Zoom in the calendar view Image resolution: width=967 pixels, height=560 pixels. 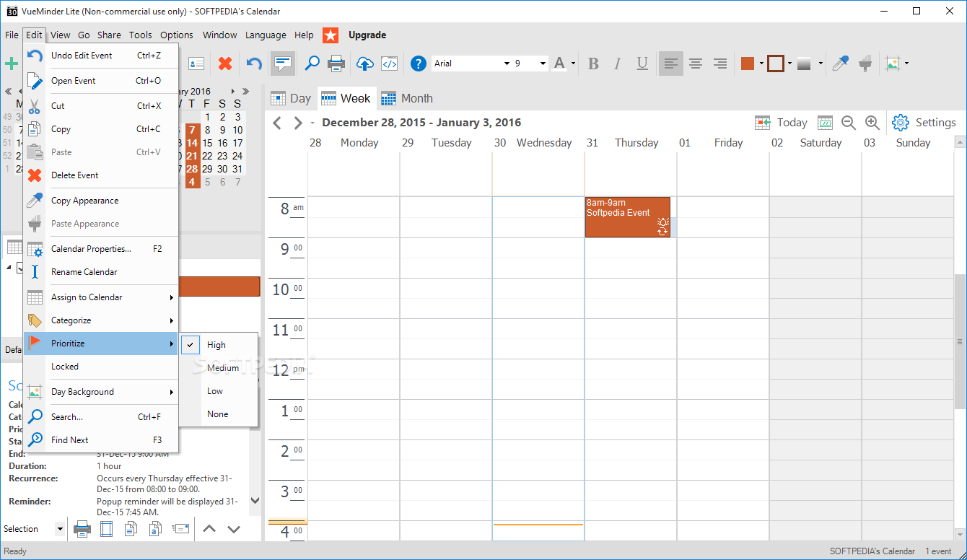pyautogui.click(x=872, y=123)
